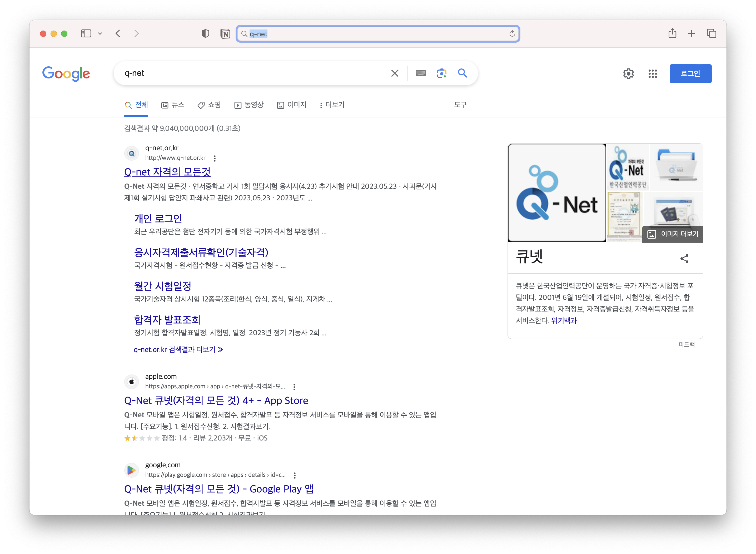Share the 큐넷 knowledge panel
Image resolution: width=756 pixels, height=554 pixels.
(x=684, y=259)
